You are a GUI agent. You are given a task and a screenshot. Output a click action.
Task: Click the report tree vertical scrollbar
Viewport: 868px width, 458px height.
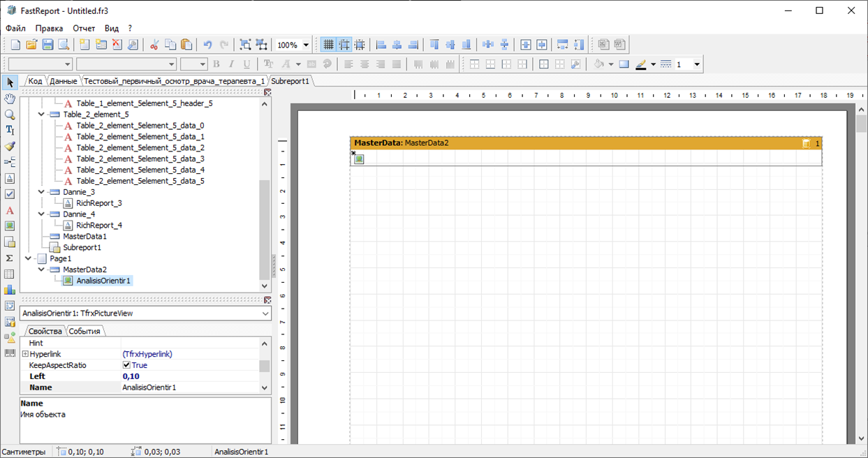tap(265, 194)
